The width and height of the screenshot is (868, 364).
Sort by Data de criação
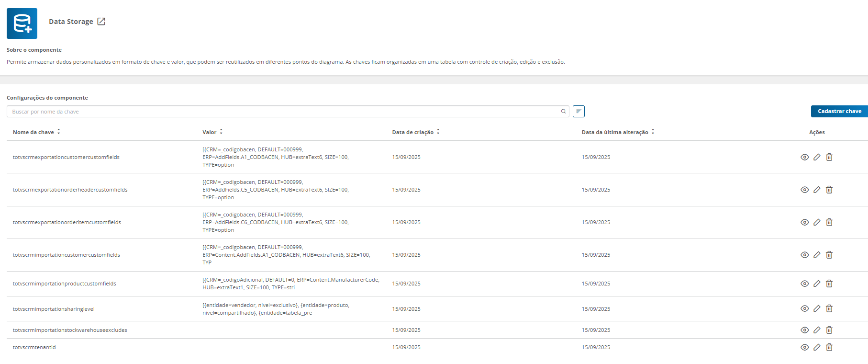point(438,132)
